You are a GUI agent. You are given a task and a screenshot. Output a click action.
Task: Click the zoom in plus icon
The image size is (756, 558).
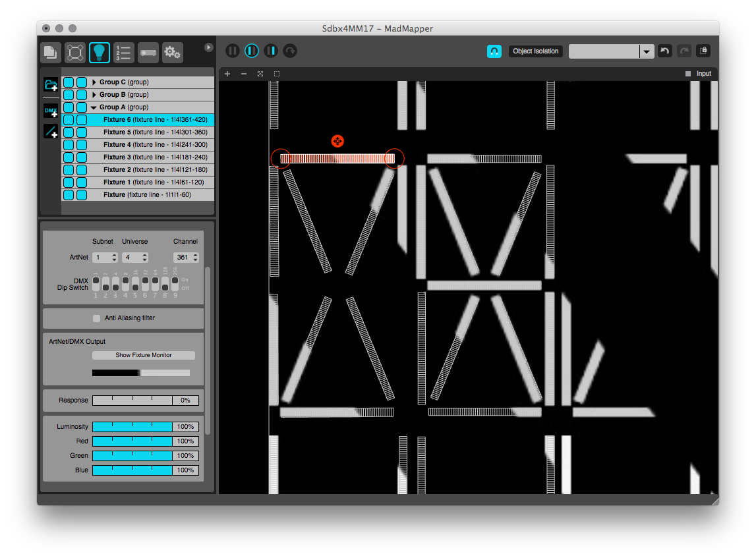tap(227, 74)
